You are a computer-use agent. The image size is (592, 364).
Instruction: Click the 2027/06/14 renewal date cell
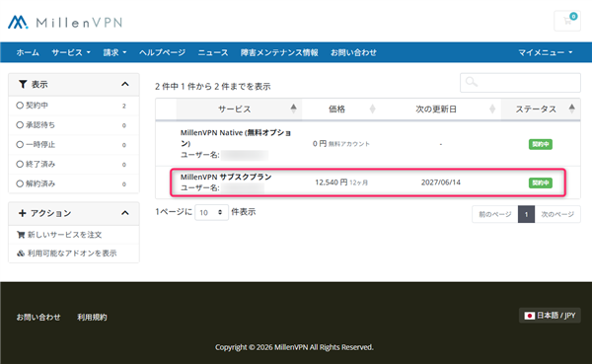tap(441, 182)
